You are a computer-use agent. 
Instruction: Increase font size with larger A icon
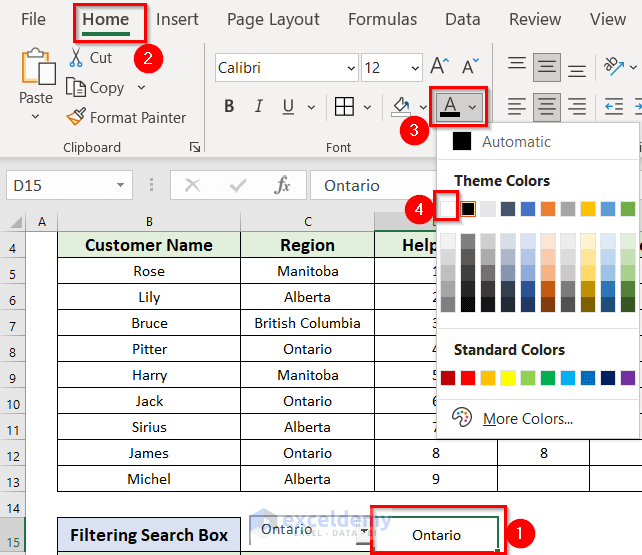(x=439, y=67)
